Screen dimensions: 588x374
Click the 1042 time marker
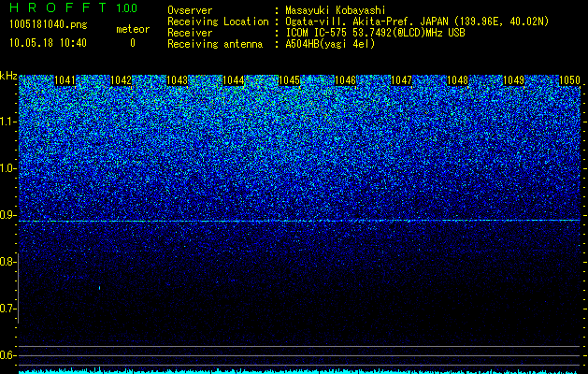[122, 80]
